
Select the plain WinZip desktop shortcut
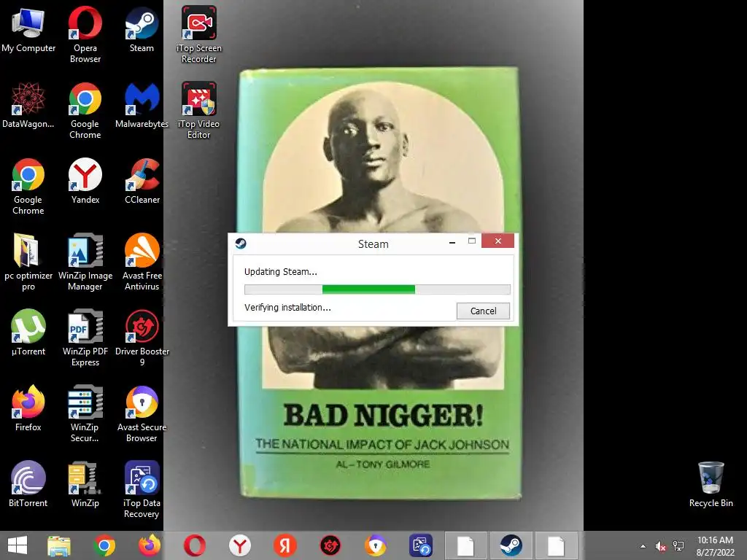[x=85, y=484]
